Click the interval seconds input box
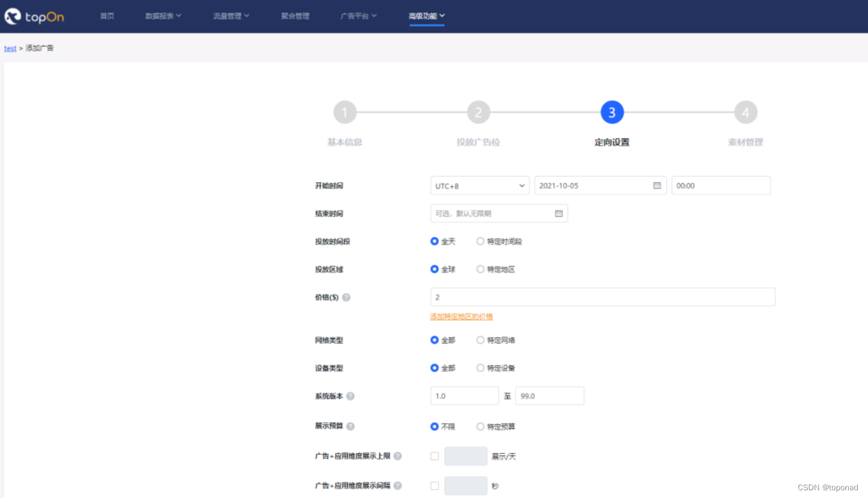The image size is (868, 498). point(466,486)
